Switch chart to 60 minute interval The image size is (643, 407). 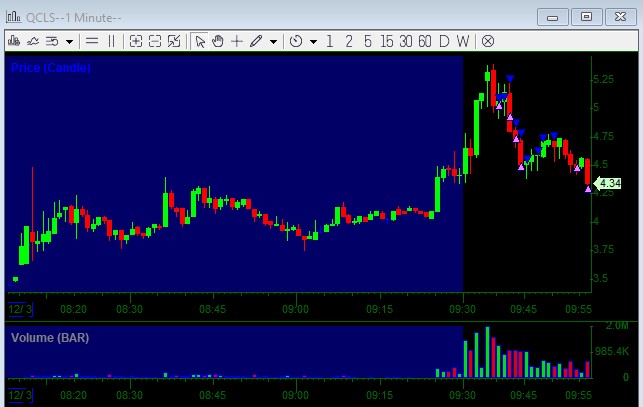click(x=425, y=41)
